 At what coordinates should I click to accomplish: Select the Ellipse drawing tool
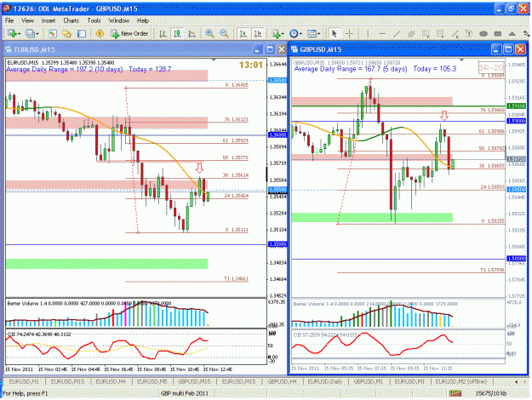point(483,33)
